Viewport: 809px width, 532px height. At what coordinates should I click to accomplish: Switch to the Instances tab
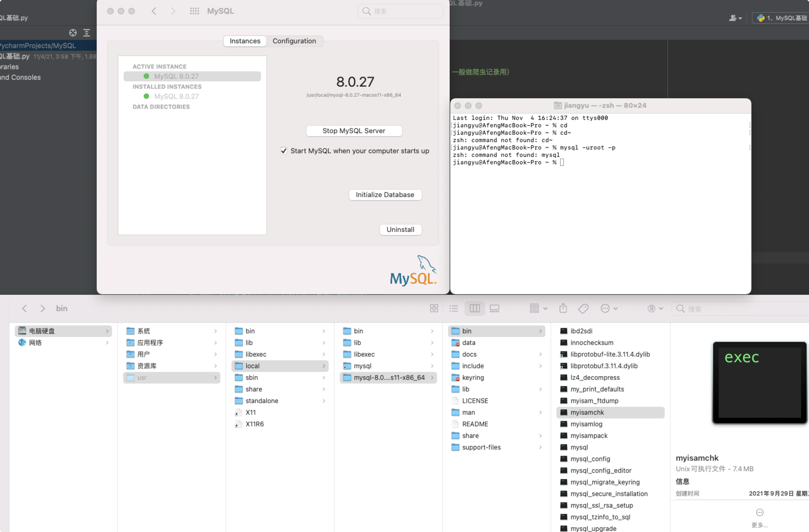click(245, 41)
